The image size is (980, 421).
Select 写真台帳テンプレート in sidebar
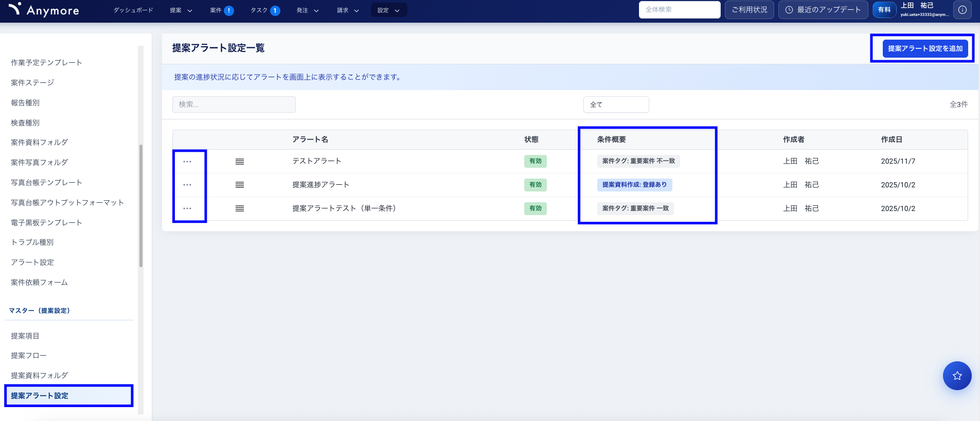point(46,183)
